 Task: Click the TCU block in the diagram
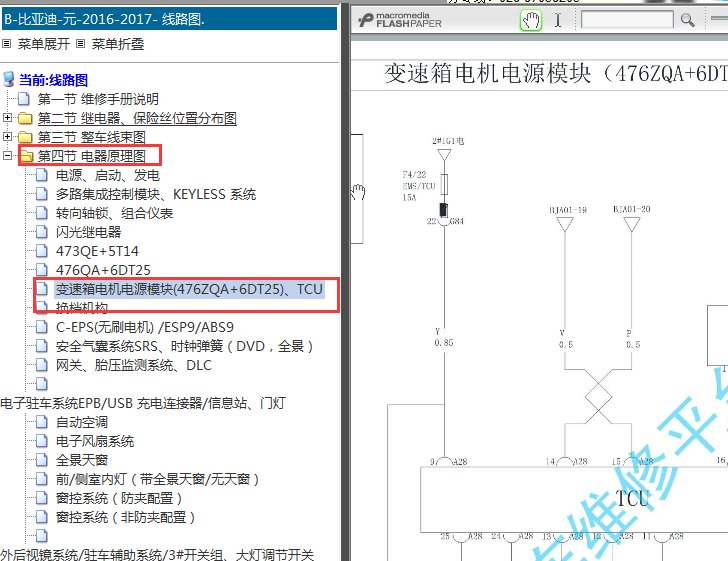[x=574, y=499]
